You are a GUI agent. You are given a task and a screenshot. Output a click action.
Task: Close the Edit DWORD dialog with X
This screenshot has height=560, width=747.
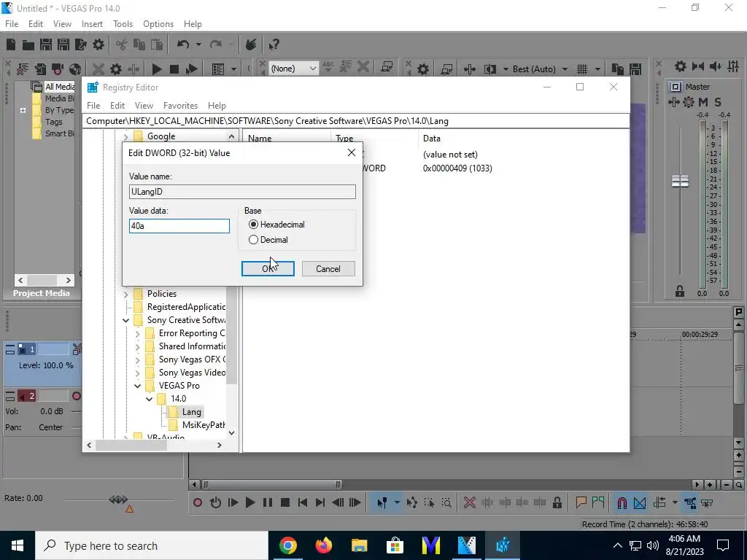[352, 152]
